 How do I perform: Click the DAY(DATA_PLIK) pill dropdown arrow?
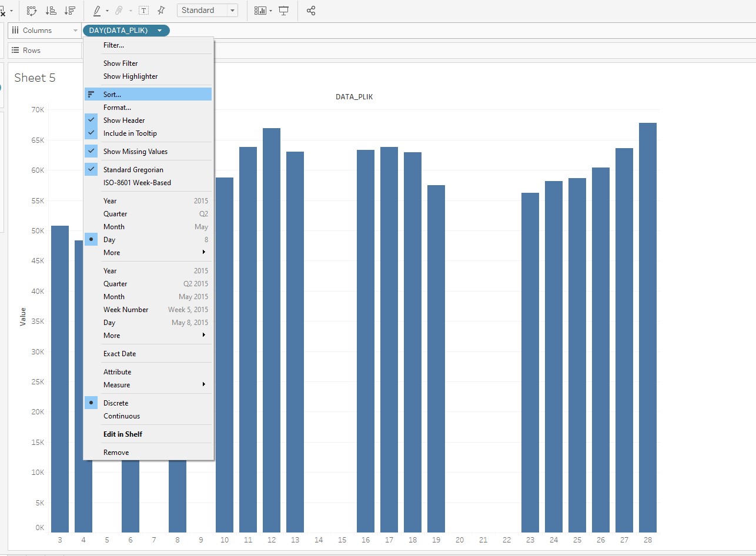point(159,31)
